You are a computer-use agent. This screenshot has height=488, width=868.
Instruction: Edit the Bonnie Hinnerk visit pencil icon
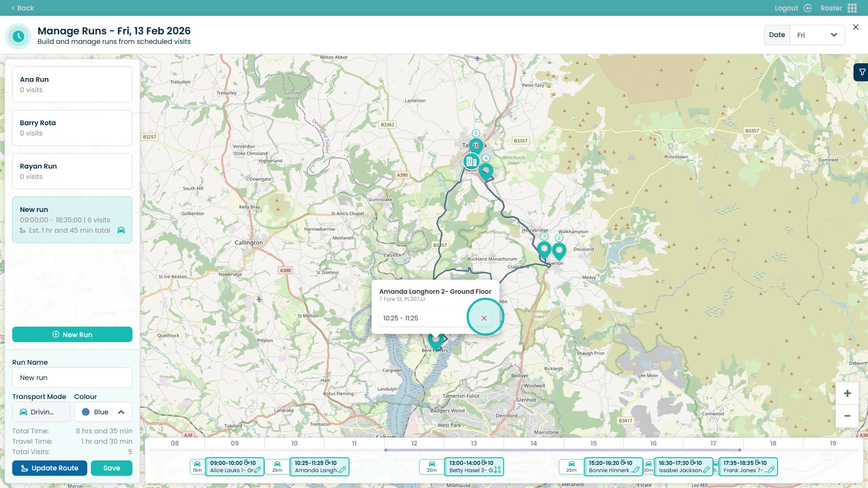636,470
